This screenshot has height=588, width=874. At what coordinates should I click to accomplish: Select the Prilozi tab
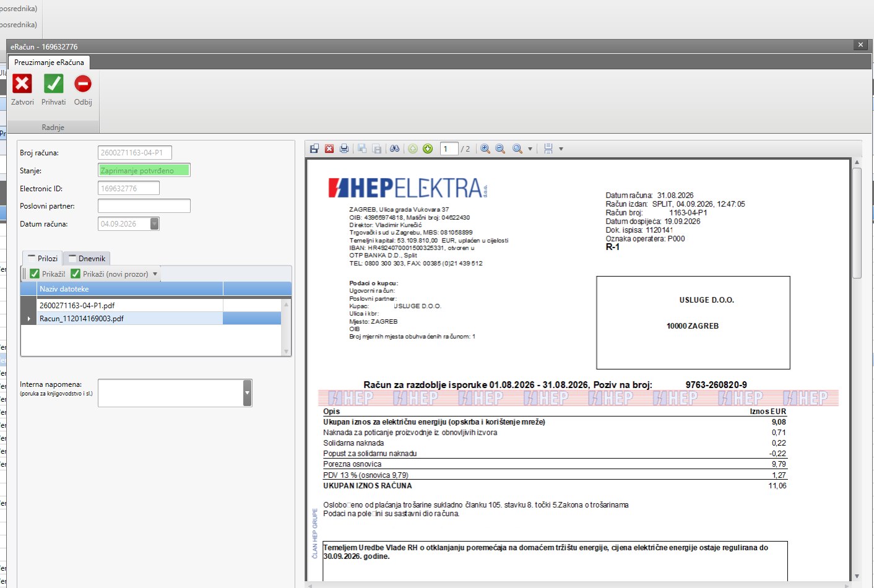[42, 258]
